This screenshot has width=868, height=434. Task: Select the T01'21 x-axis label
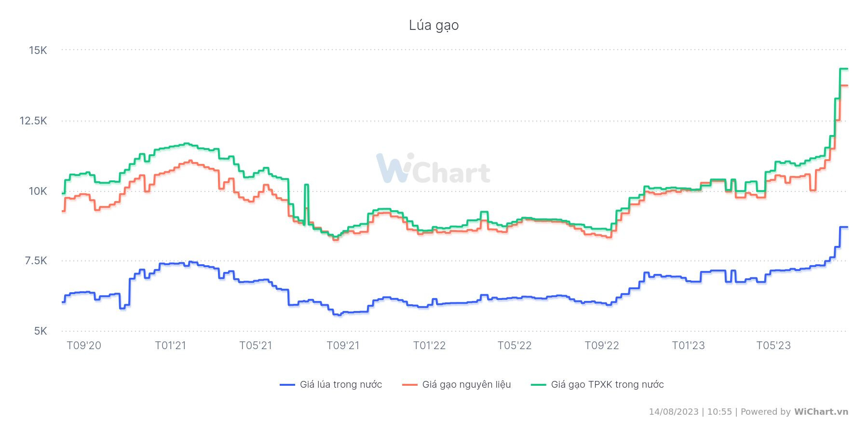(x=171, y=346)
